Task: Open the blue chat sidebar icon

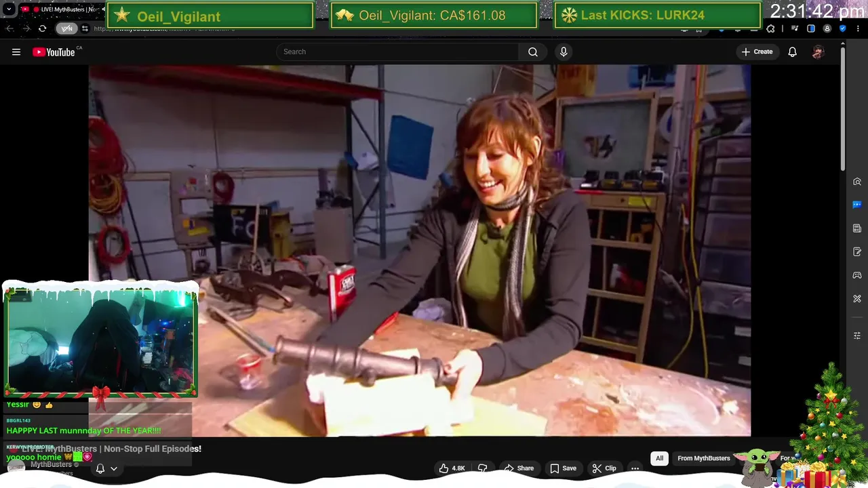Action: click(x=857, y=205)
